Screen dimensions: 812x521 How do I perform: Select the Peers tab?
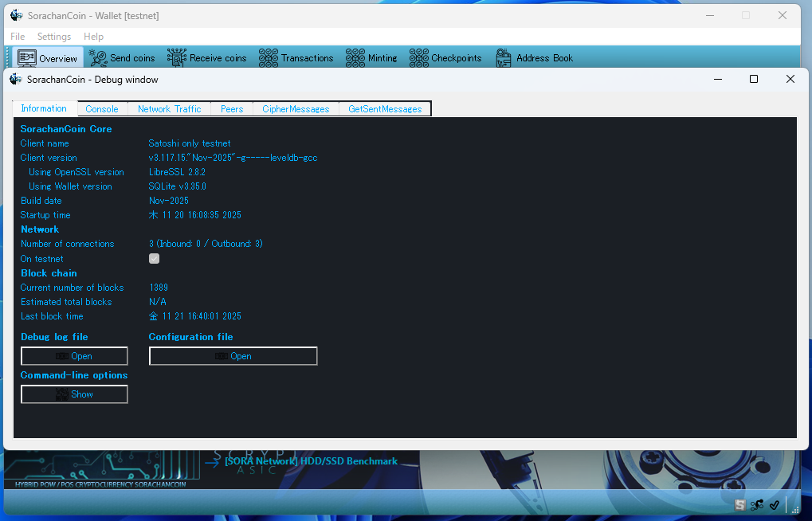tap(232, 109)
